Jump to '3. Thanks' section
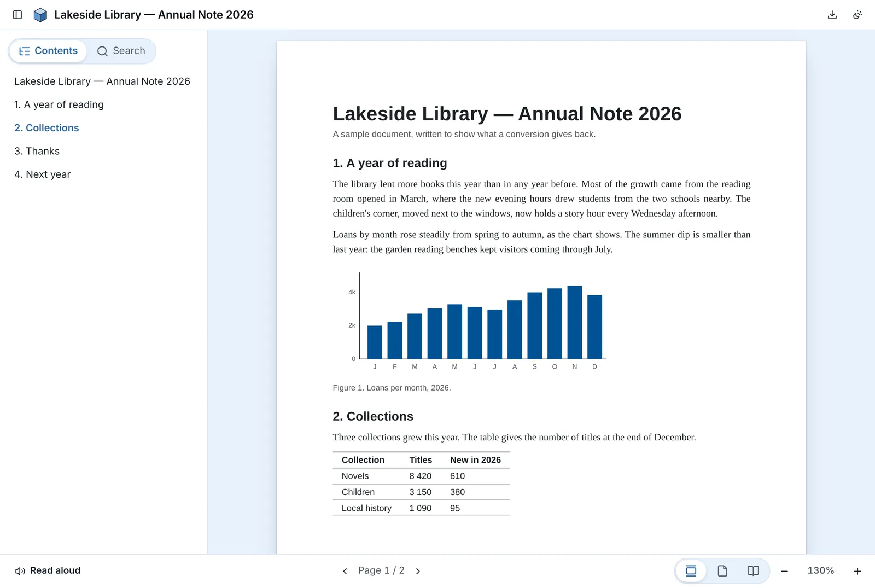The image size is (875, 588). click(x=37, y=151)
